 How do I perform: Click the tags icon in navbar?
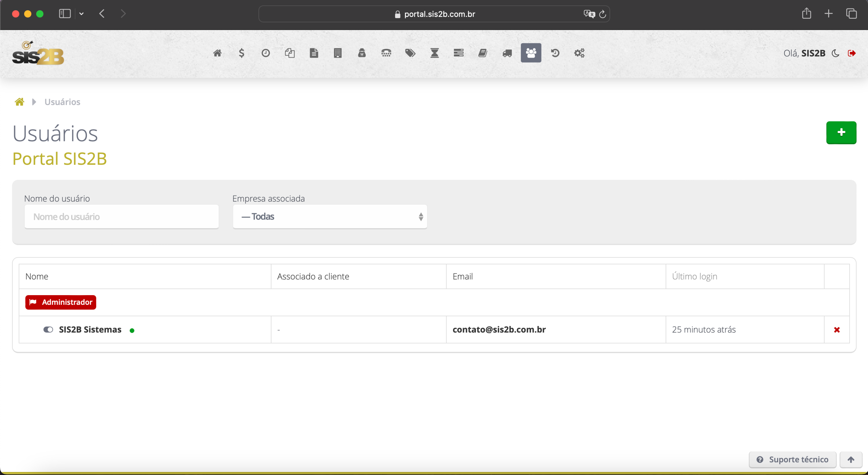[x=410, y=53]
